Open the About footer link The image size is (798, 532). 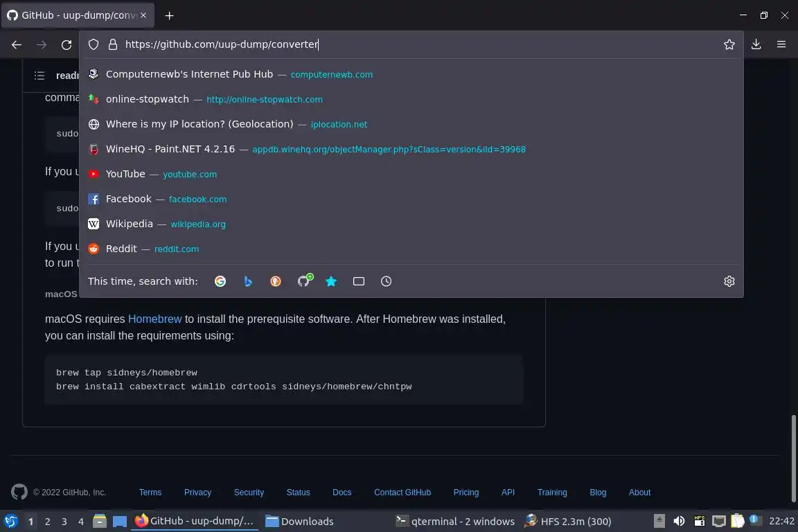640,493
